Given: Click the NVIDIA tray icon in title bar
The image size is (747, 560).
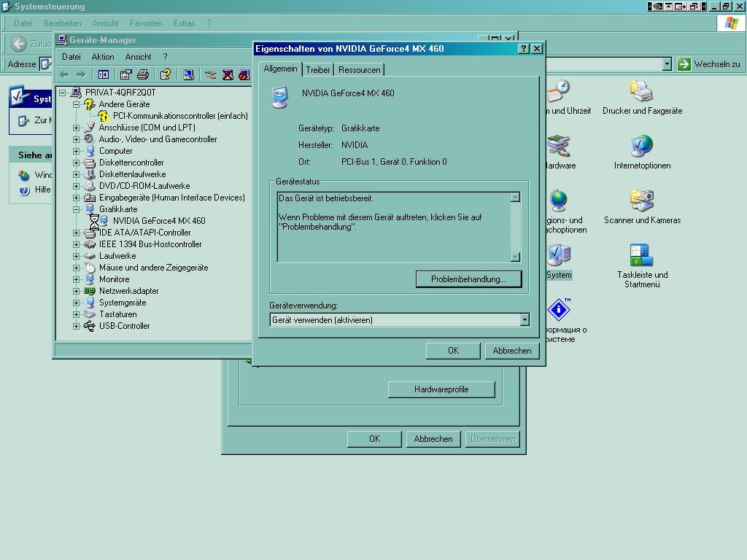Looking at the screenshot, I should click(x=657, y=6).
